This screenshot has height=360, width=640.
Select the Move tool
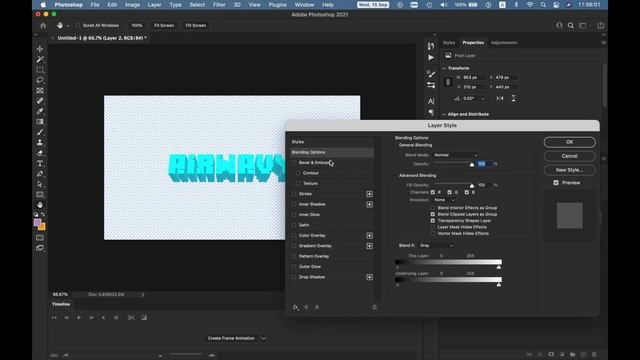(40, 49)
